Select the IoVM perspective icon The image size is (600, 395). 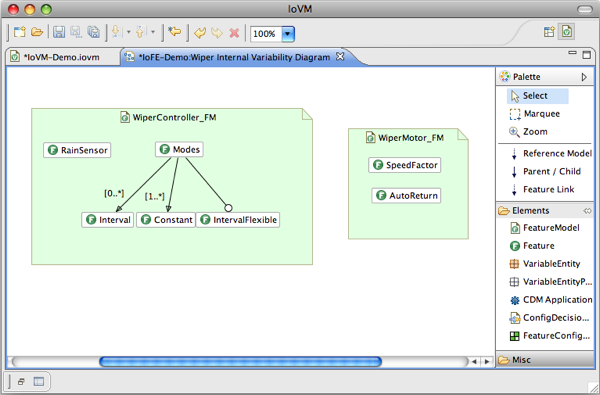coord(567,32)
